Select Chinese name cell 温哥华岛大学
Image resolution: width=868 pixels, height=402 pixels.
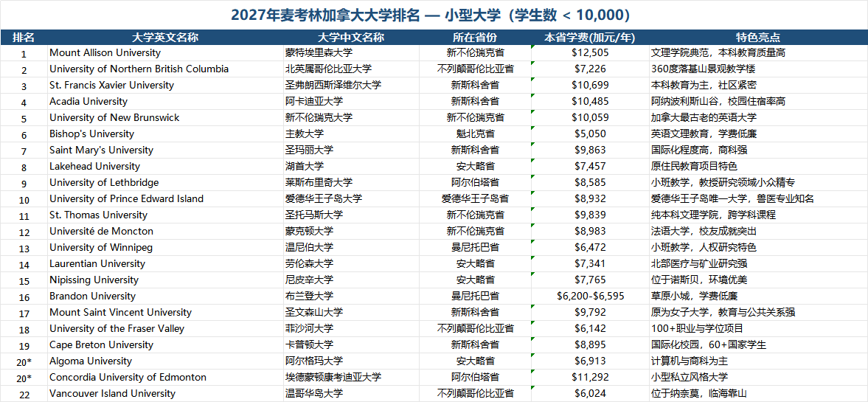351,393
